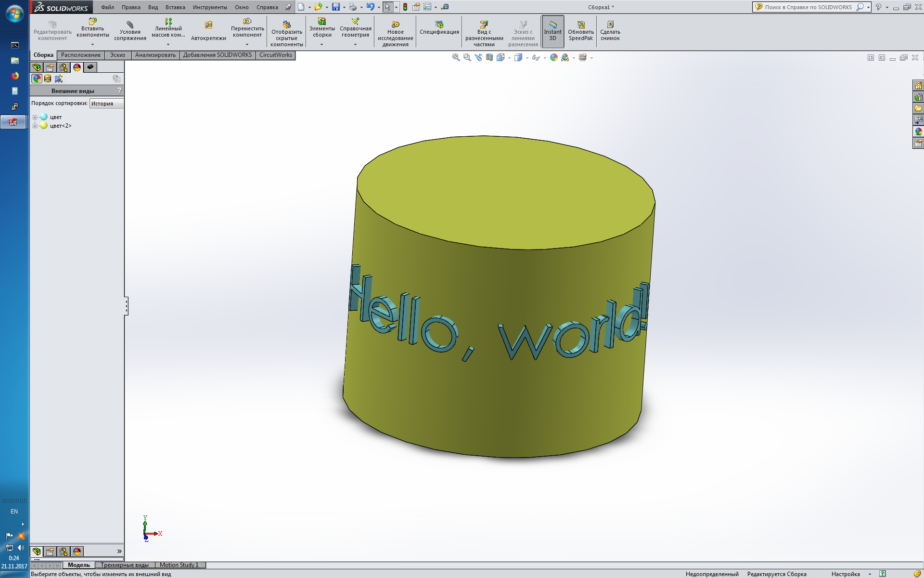Open the FeatureManager design tree tab icon

coord(37,67)
